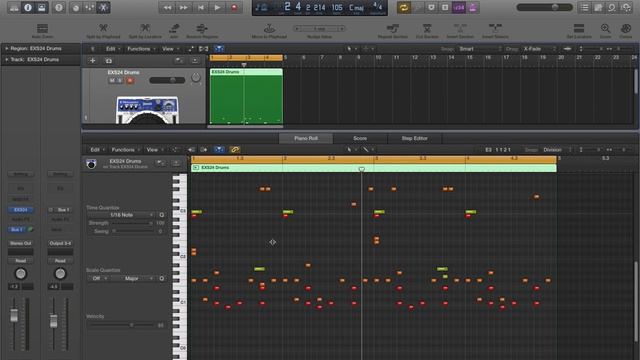The width and height of the screenshot is (640, 360).
Task: Solo the EXS24 Drums track
Action: click(x=120, y=80)
